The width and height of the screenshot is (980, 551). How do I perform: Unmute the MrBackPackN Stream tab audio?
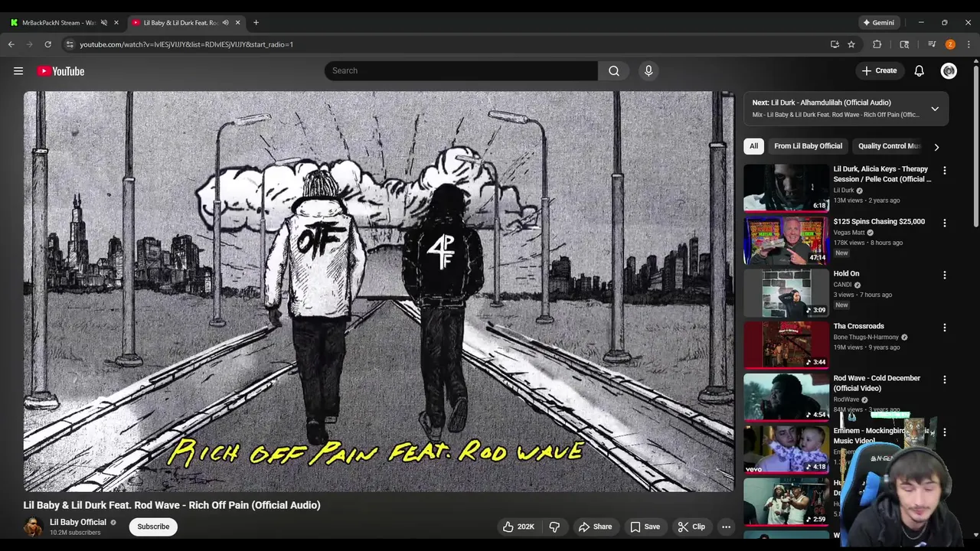(104, 22)
